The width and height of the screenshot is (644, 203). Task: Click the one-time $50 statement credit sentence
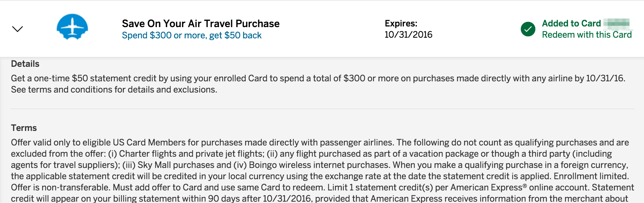click(318, 78)
